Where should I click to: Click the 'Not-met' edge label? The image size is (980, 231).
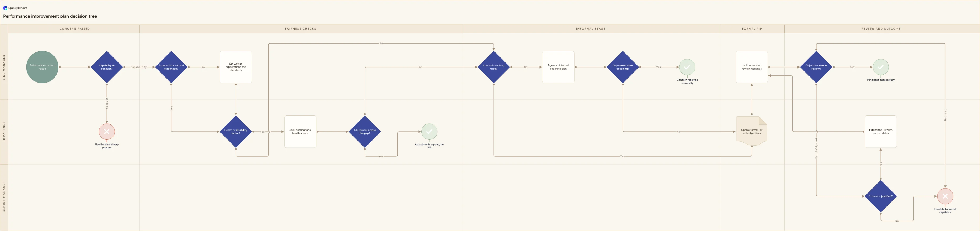pos(945,115)
